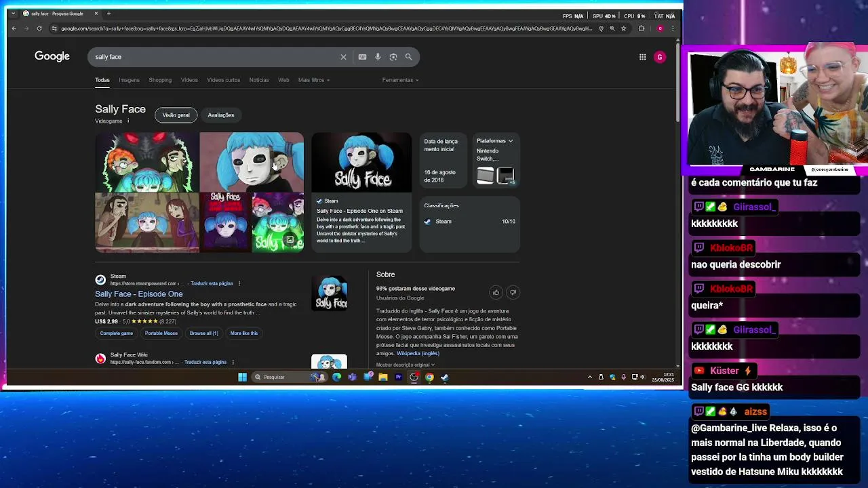Viewport: 868px width, 488px height.
Task: Switch to the Shopping tab
Action: pyautogui.click(x=160, y=80)
